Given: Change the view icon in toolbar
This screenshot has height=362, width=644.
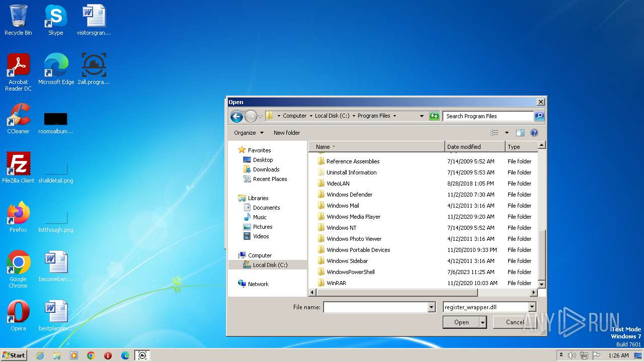Looking at the screenshot, I should point(495,133).
